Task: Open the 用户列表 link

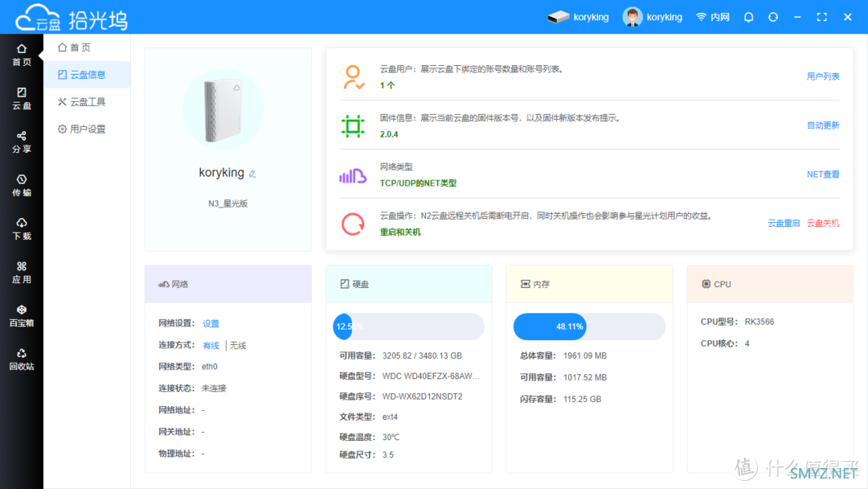Action: point(823,76)
